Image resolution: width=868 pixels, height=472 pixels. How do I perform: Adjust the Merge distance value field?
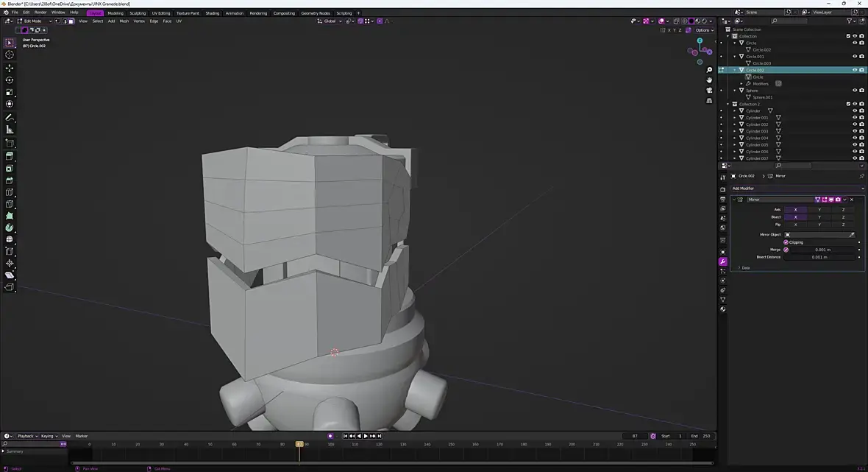tap(822, 250)
